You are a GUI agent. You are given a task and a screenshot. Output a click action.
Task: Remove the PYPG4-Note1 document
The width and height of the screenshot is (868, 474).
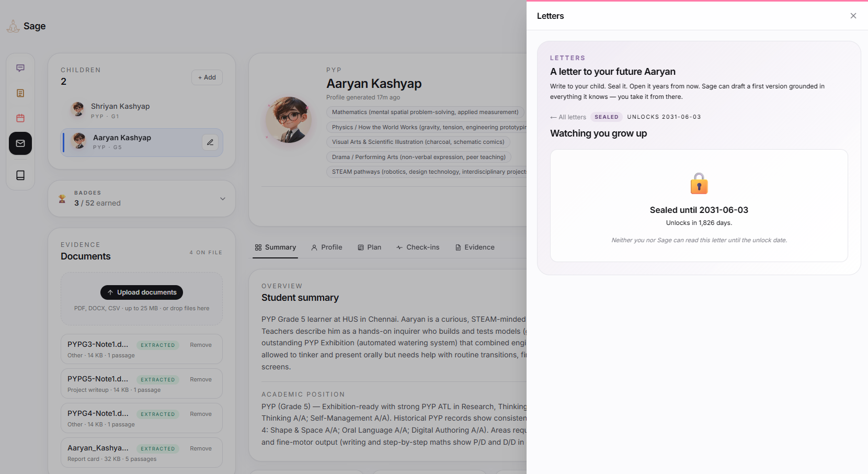pyautogui.click(x=201, y=414)
